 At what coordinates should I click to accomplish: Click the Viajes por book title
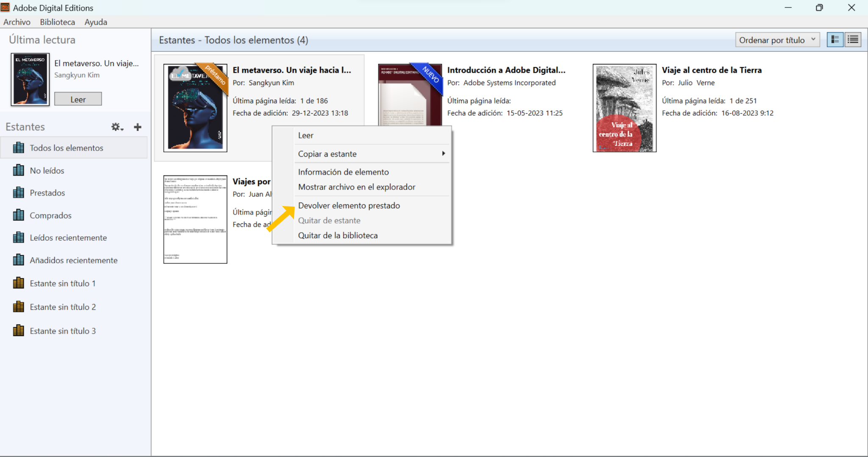click(252, 181)
